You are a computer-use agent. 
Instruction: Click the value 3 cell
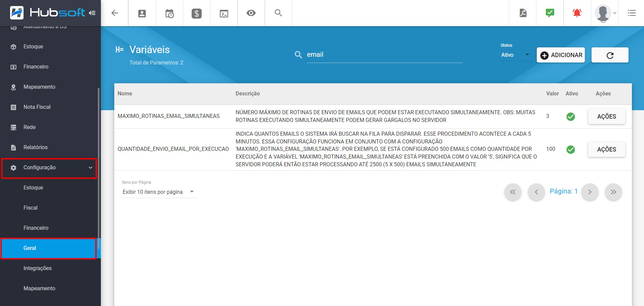(548, 116)
